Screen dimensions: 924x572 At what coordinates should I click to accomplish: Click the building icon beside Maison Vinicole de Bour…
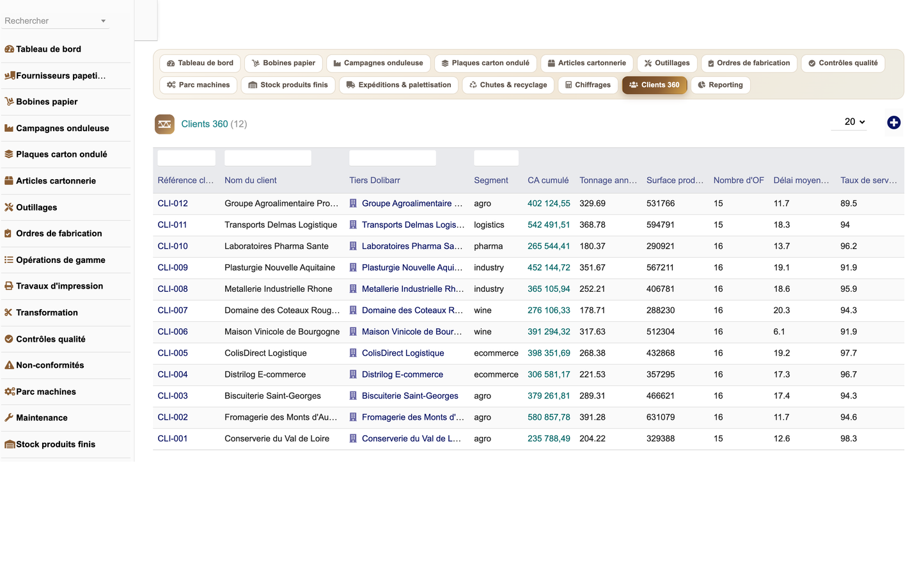[x=353, y=331]
